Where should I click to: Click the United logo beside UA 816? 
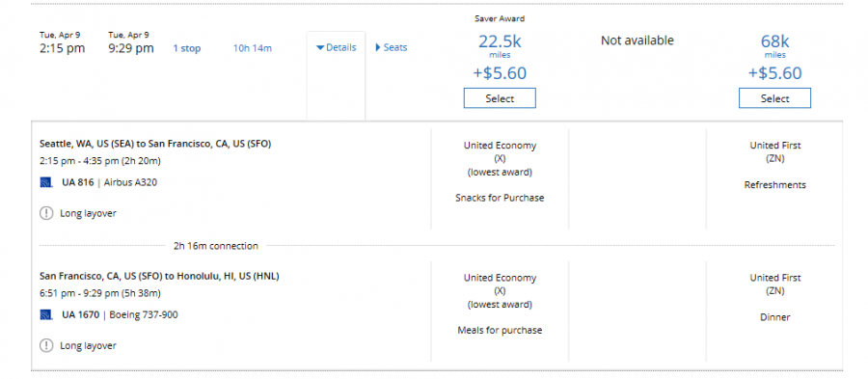46,182
